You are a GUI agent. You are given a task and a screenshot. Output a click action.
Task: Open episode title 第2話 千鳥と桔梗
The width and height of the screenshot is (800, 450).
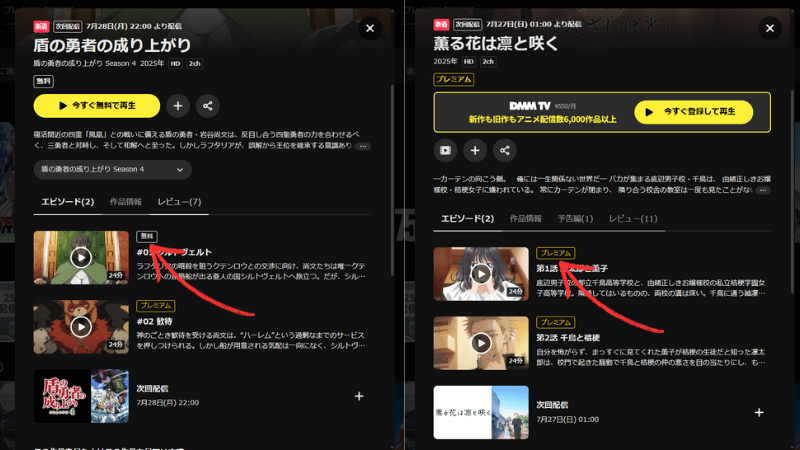coord(568,338)
